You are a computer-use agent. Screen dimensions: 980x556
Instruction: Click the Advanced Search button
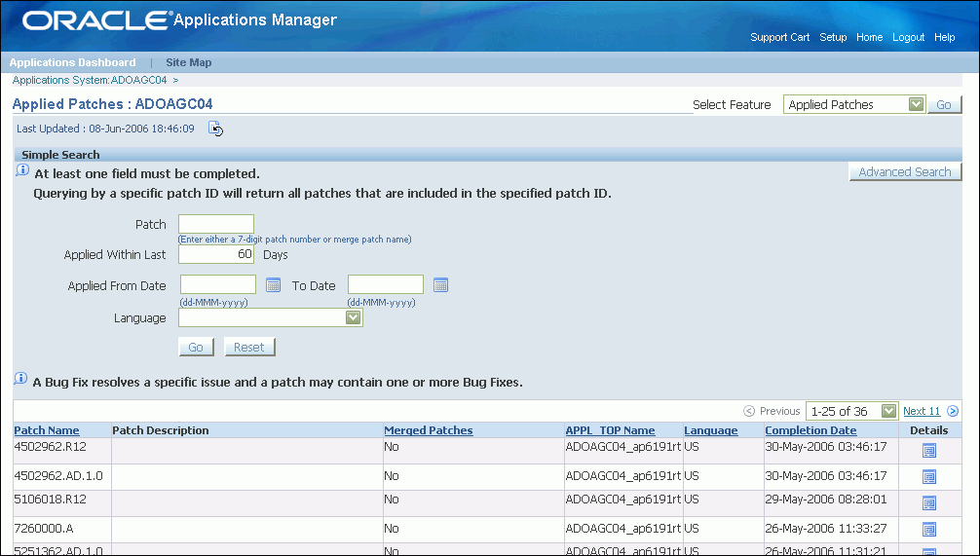pyautogui.click(x=905, y=171)
